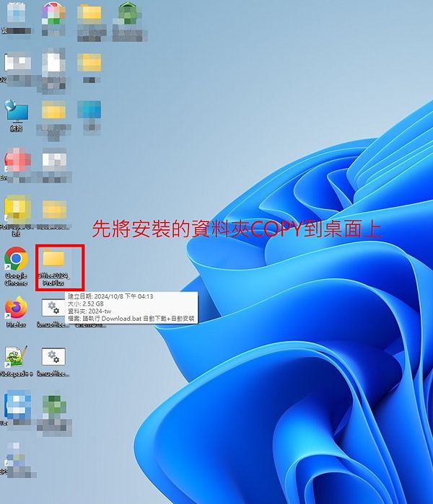Select the bottom-most icon in the first column
This screenshot has height=504, width=433.
tap(14, 454)
